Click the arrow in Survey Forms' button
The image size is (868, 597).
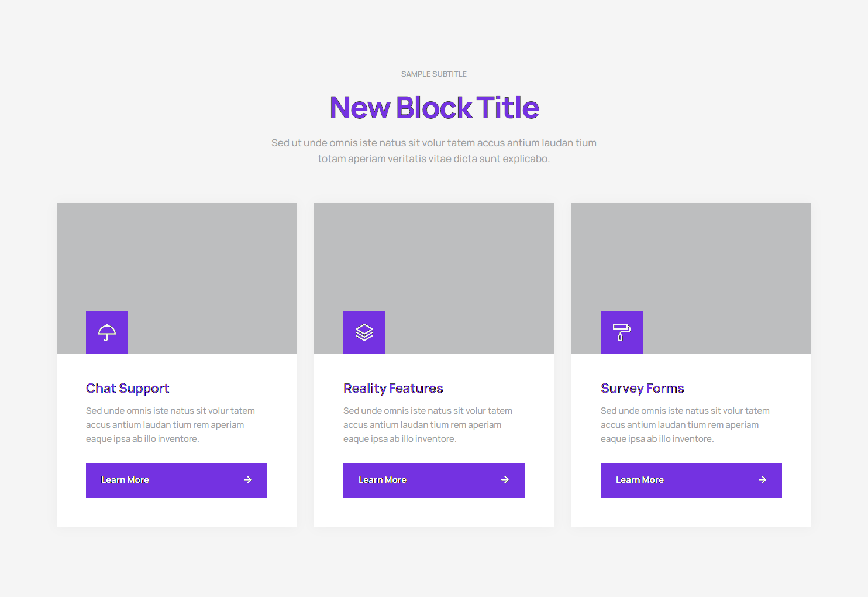[x=762, y=480]
